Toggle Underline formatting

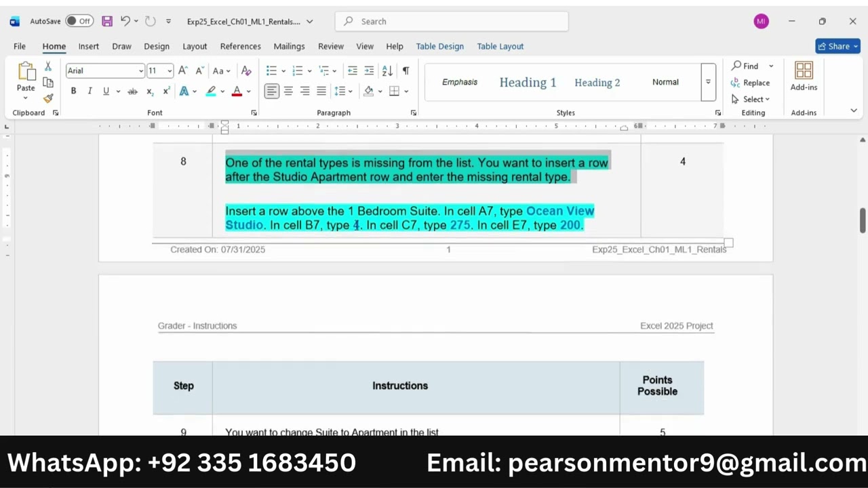click(106, 91)
